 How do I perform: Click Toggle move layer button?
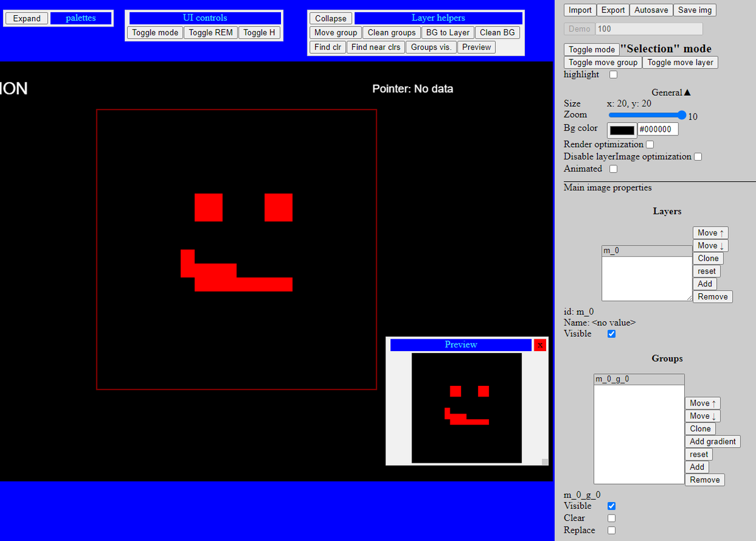(680, 62)
